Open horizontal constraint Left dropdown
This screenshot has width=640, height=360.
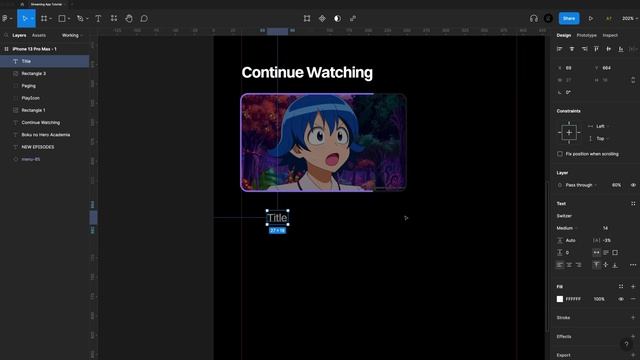tap(599, 126)
